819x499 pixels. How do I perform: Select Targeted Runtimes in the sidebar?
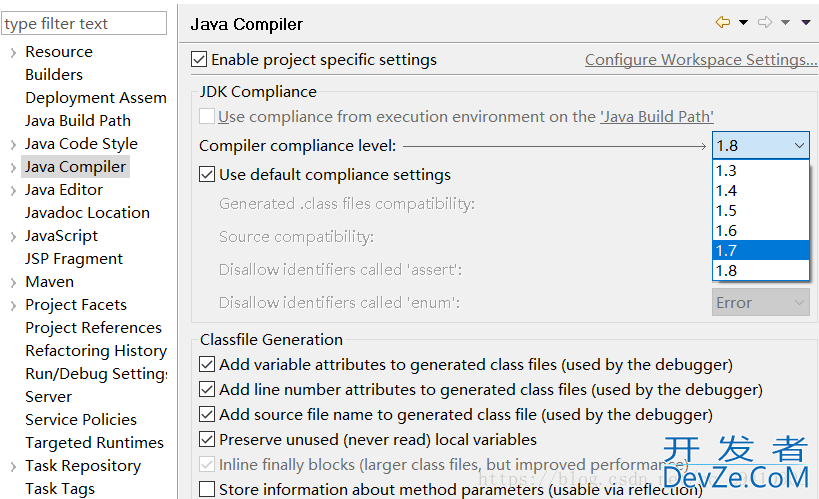[x=95, y=443]
